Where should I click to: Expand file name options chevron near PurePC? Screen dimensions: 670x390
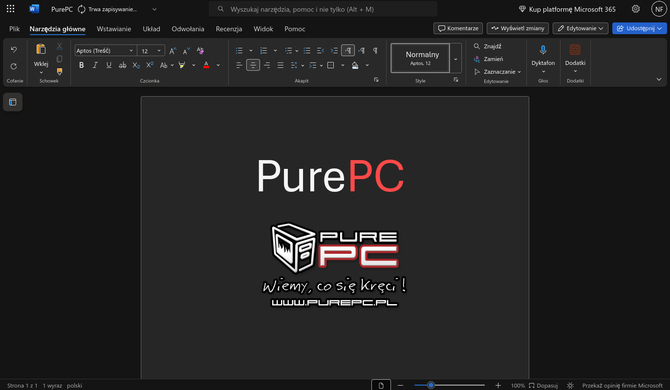click(x=154, y=9)
